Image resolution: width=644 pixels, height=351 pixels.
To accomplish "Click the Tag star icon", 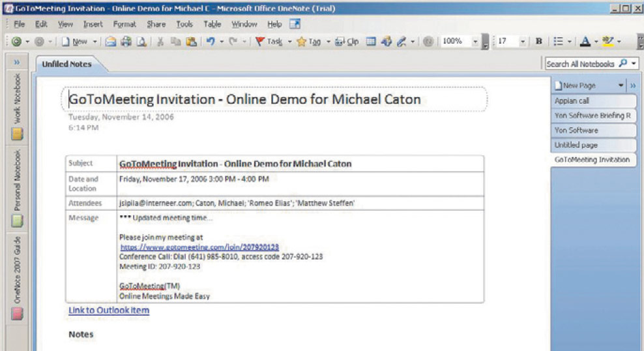I will click(x=301, y=41).
